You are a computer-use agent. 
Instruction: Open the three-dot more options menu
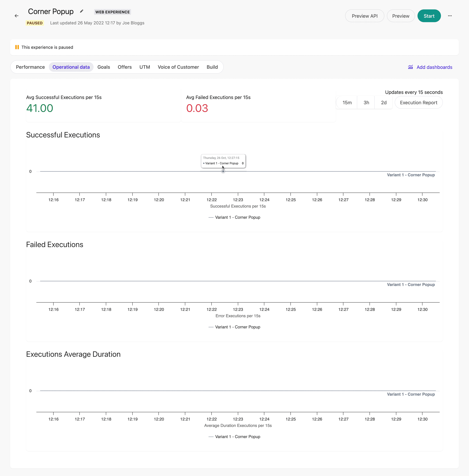pyautogui.click(x=450, y=16)
